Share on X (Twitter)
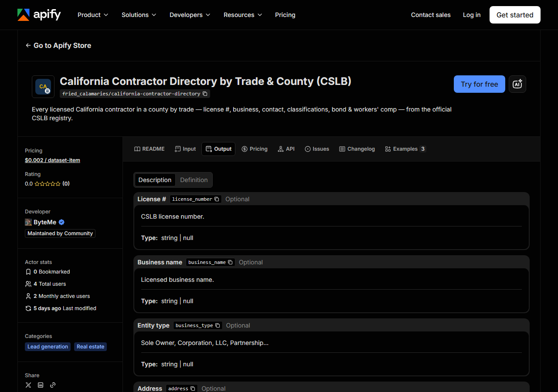Screen dimensions: 558x392 [28, 385]
